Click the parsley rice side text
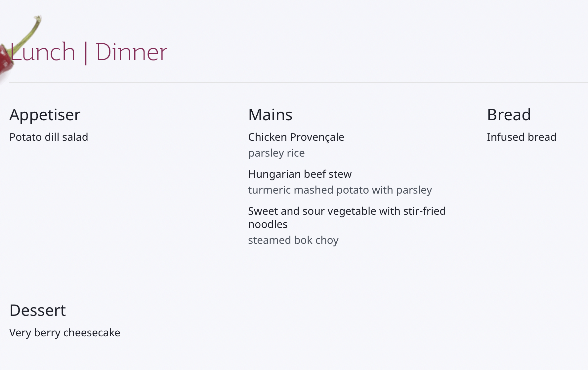The image size is (588, 370). pos(276,153)
